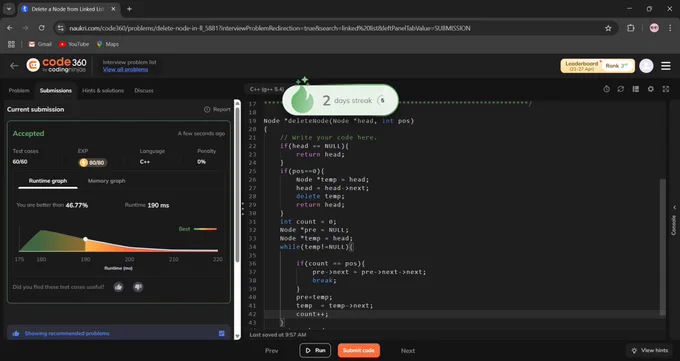Report the current submission
The image size is (680, 361).
click(217, 109)
